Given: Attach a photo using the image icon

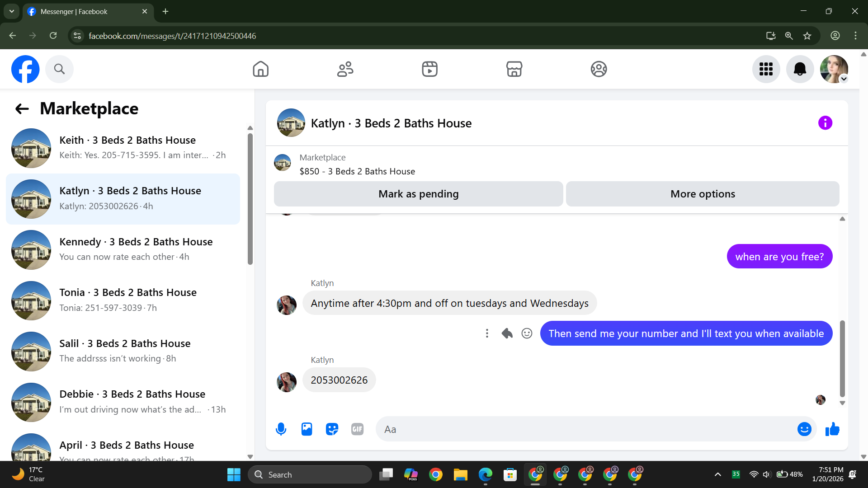Looking at the screenshot, I should (307, 429).
